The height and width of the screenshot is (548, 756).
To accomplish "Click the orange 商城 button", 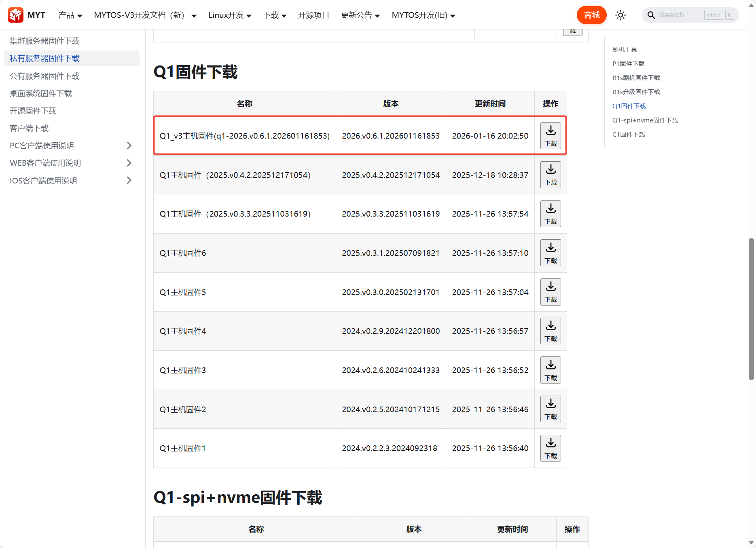I will 591,15.
